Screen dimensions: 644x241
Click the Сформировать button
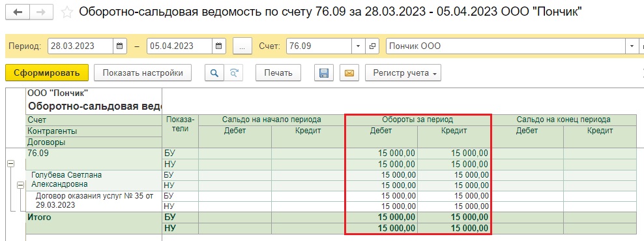47,73
